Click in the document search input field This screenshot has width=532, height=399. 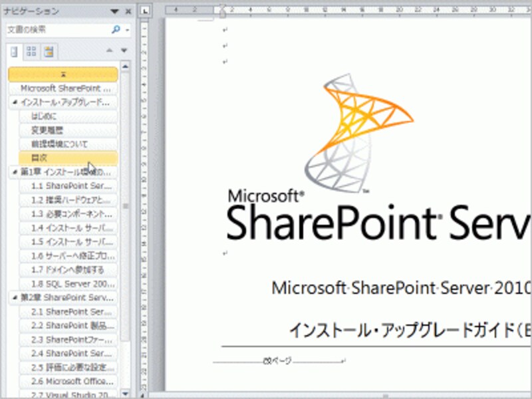coord(59,29)
